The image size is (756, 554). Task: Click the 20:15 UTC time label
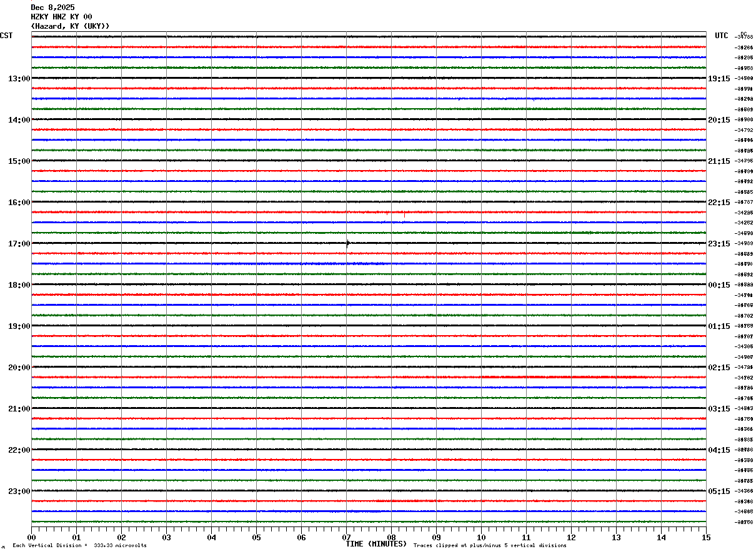coord(719,120)
